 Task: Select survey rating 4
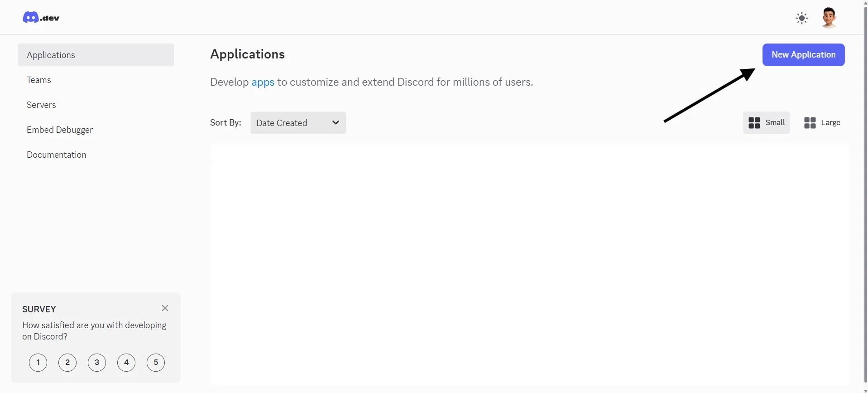[126, 363]
